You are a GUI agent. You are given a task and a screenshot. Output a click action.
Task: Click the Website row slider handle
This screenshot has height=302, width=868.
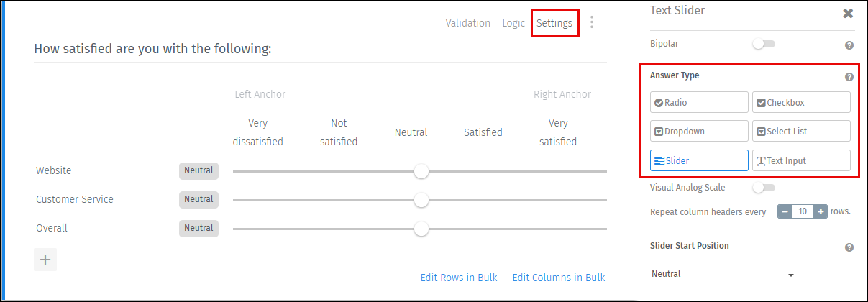[421, 171]
